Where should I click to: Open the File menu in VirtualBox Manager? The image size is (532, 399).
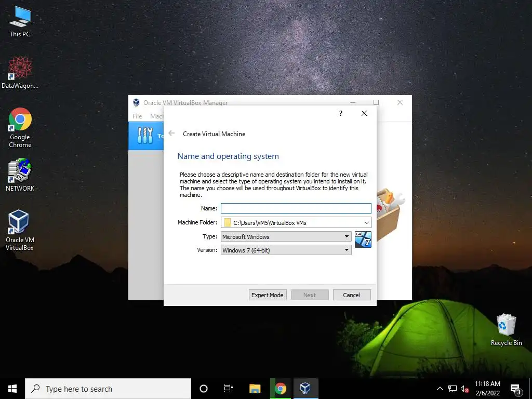pyautogui.click(x=137, y=116)
